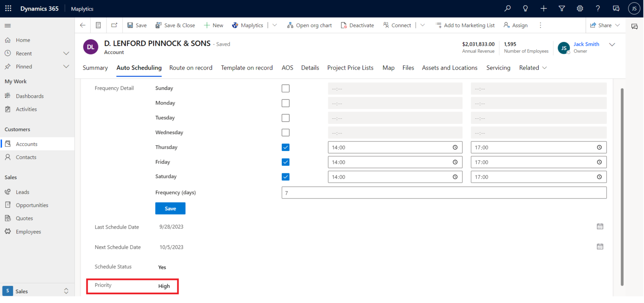Click the blue Save button below Frequency
Image resolution: width=644 pixels, height=303 pixels.
pyautogui.click(x=170, y=208)
